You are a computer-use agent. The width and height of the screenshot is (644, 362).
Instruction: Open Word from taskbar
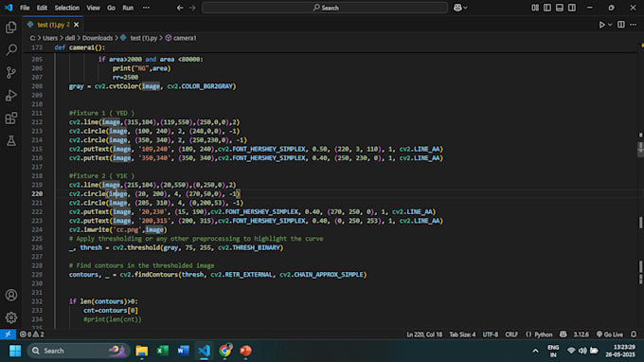[x=183, y=351]
